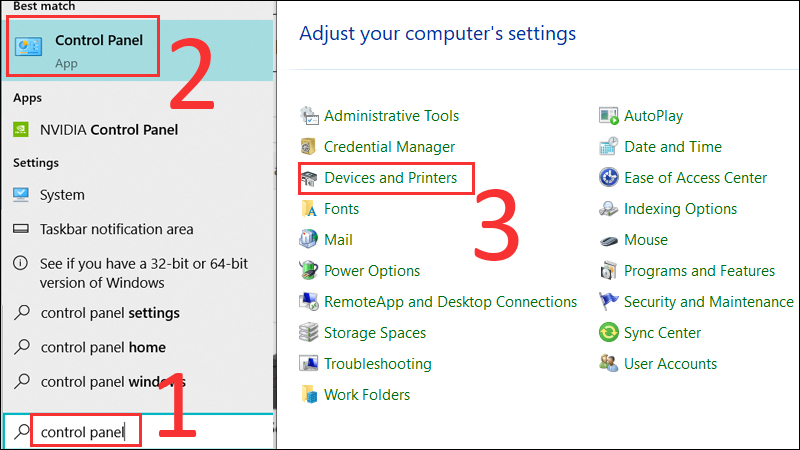
Task: Click the Ease of Access Center icon
Action: pyautogui.click(x=609, y=178)
